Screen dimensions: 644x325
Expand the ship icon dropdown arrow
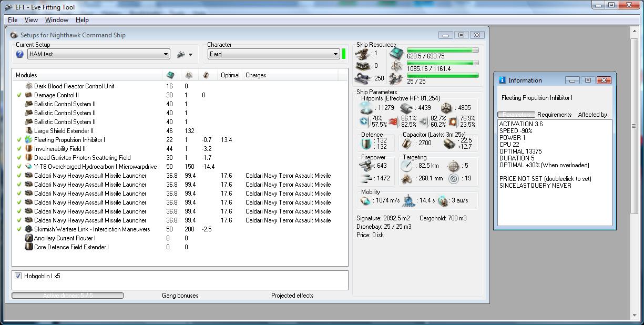click(190, 54)
